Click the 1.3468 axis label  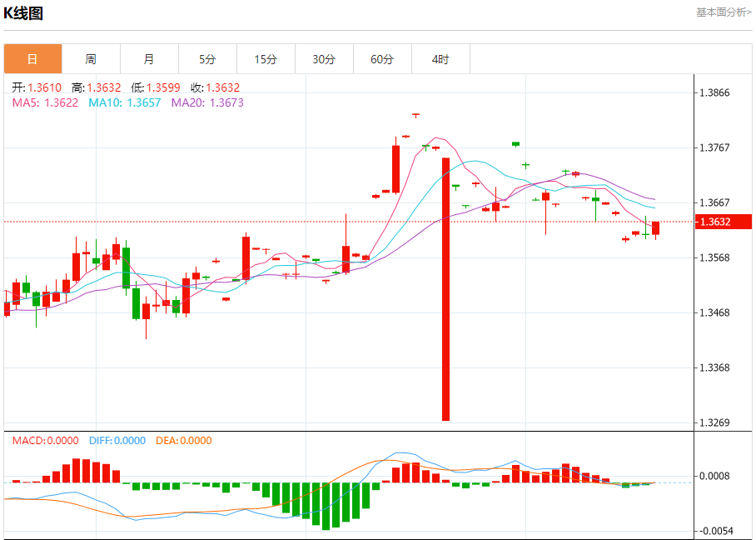[x=714, y=312]
